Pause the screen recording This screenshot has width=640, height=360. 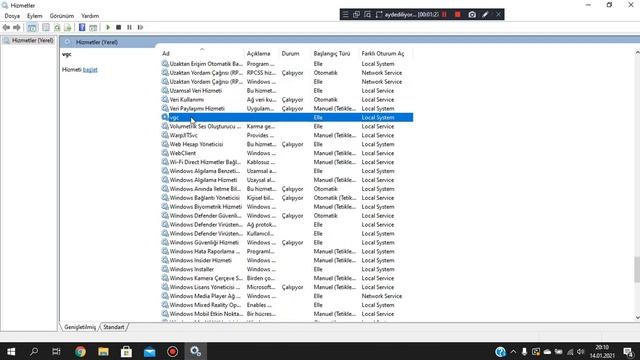(x=444, y=14)
